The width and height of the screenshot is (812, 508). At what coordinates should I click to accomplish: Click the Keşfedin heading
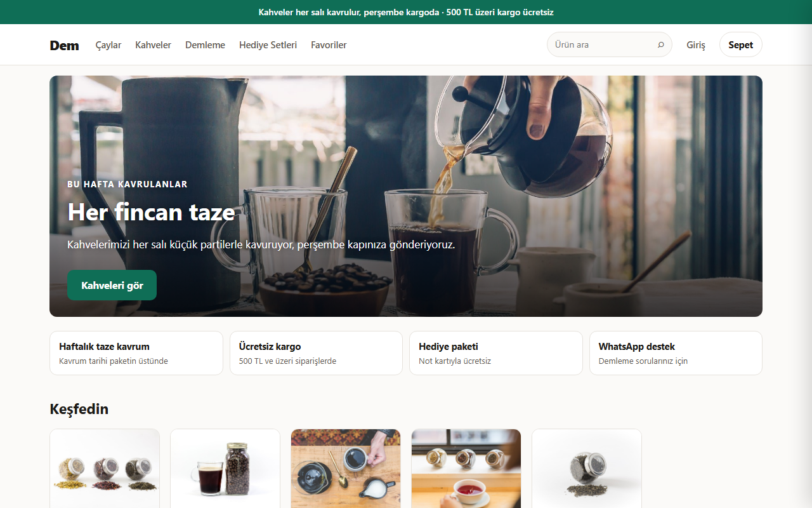tap(79, 409)
